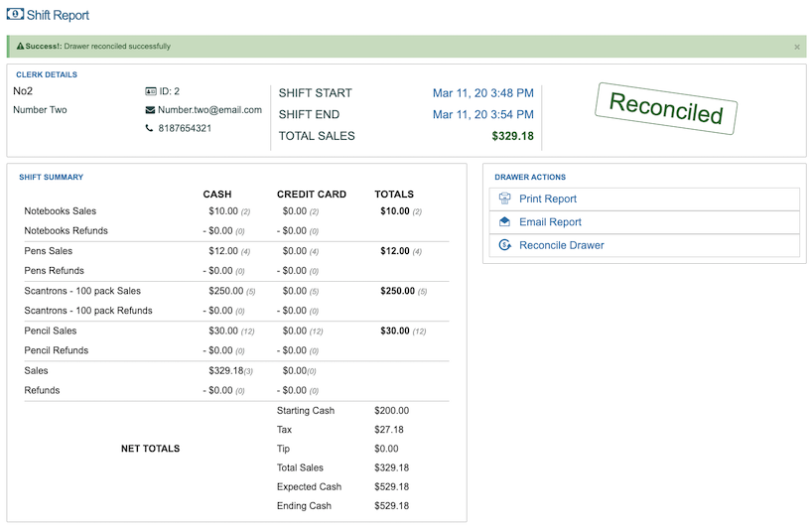This screenshot has width=812, height=530.
Task: Click the open envelope Email Report icon
Action: [x=504, y=222]
